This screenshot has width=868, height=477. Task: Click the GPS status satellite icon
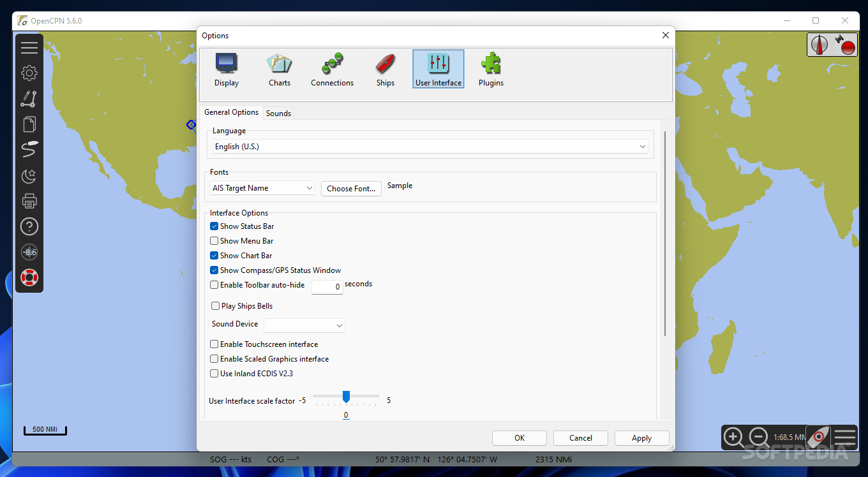[x=844, y=45]
